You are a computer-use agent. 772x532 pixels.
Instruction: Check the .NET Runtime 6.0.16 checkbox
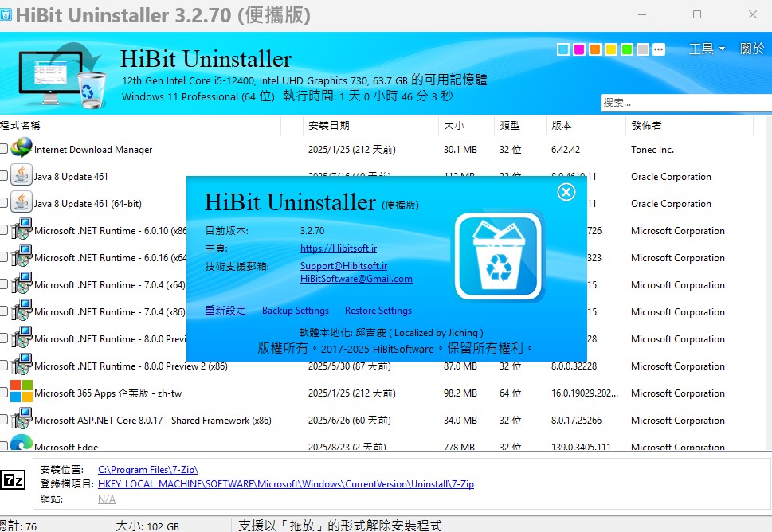point(3,256)
